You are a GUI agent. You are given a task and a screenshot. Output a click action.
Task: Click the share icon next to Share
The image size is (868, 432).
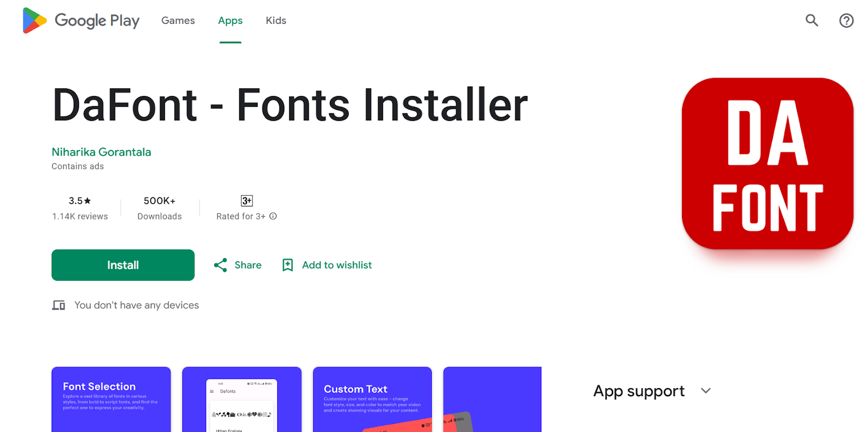tap(220, 265)
